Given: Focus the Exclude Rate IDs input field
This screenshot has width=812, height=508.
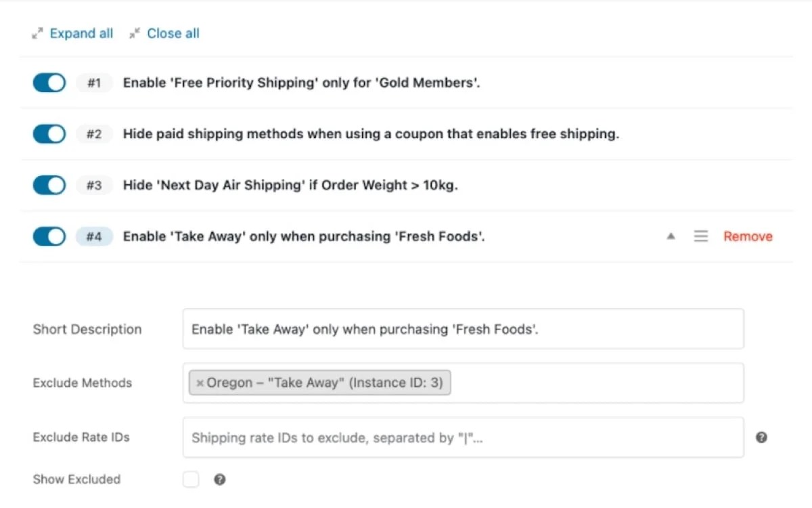Looking at the screenshot, I should coord(463,438).
